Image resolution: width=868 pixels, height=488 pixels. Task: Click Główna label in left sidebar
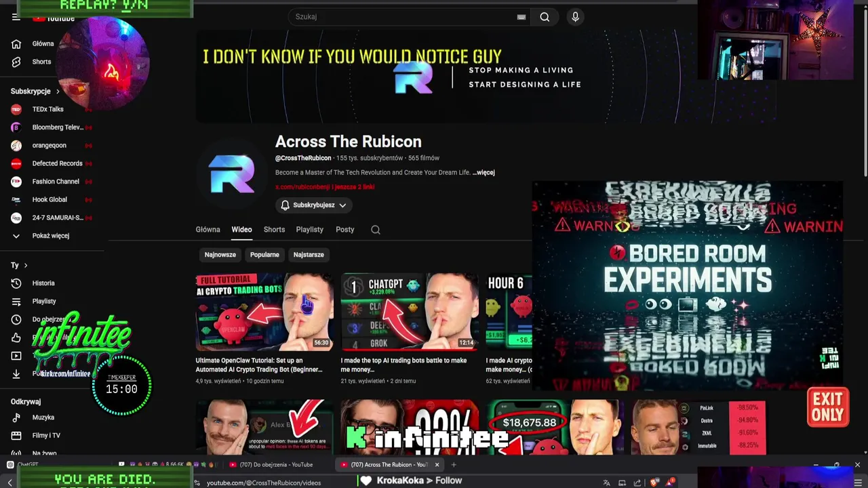[x=43, y=44]
